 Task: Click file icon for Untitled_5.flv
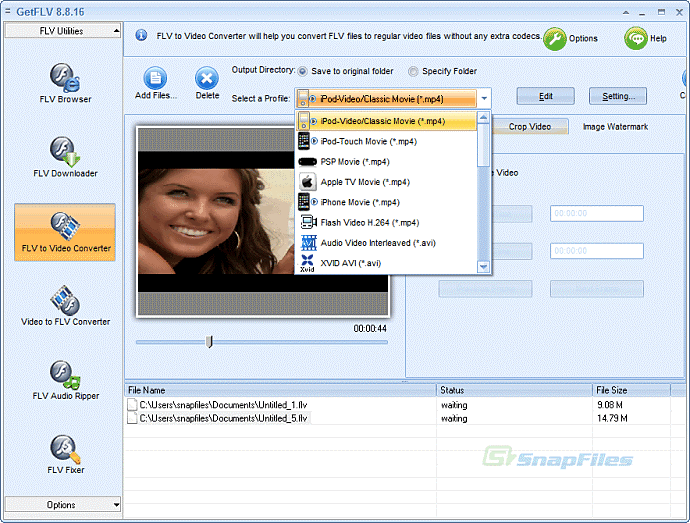click(132, 418)
